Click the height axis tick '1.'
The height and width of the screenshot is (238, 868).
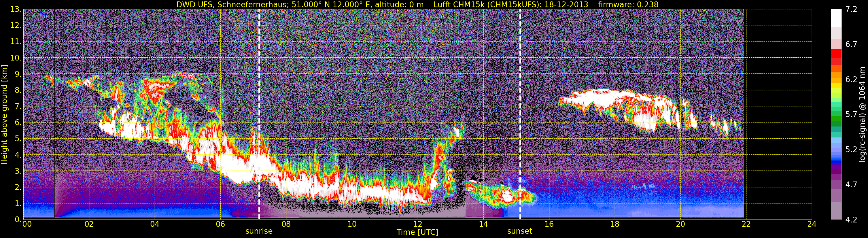[18, 204]
